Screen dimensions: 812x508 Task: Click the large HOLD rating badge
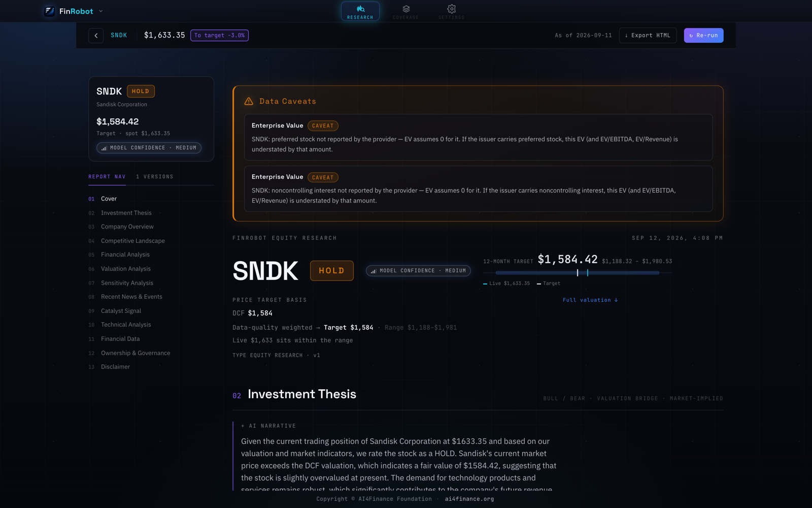[332, 271]
